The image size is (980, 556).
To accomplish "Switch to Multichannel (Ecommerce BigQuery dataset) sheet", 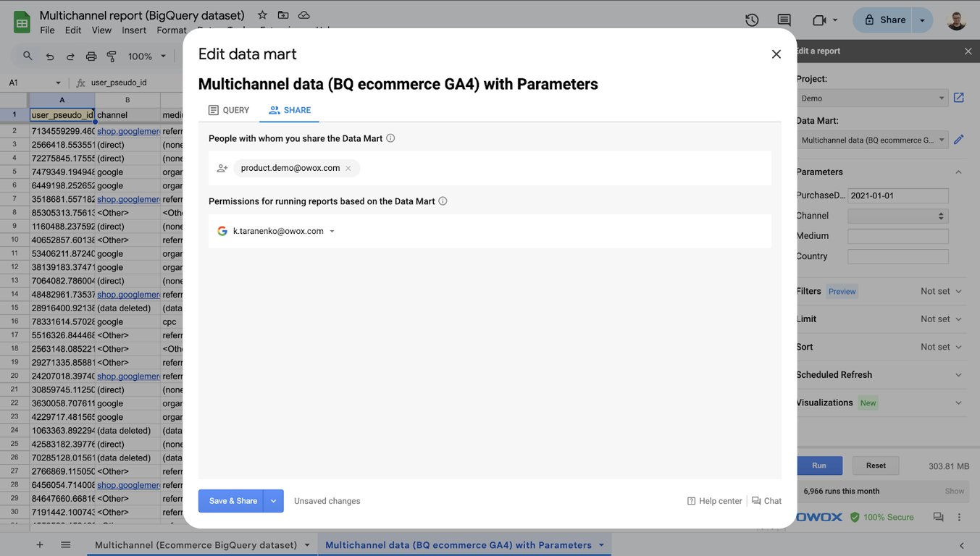I will (x=196, y=544).
